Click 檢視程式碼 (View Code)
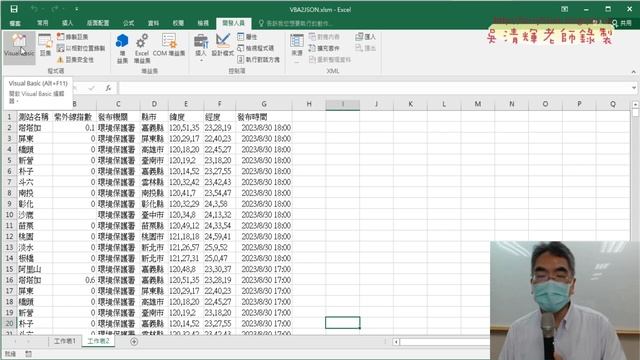This screenshot has height=360, width=640. click(256, 48)
